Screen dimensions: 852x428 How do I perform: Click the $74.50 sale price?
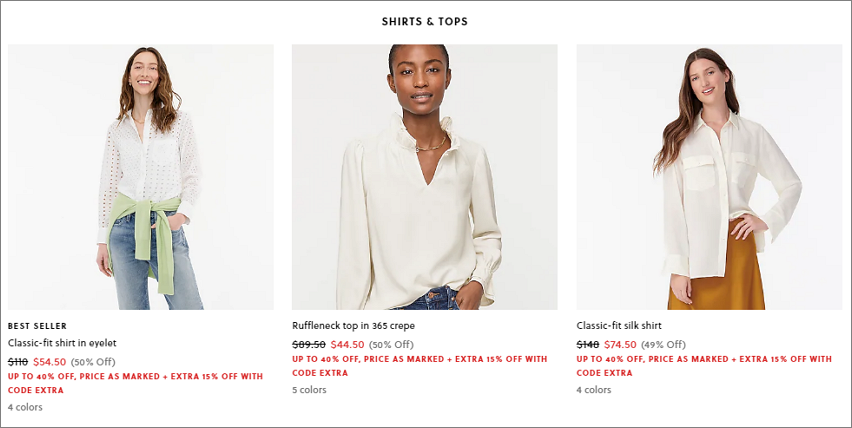tap(620, 345)
